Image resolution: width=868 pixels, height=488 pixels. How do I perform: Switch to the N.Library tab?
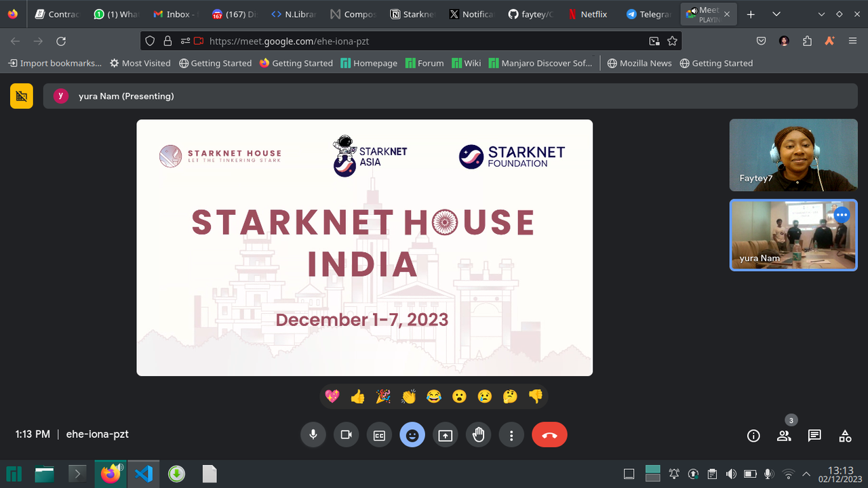pyautogui.click(x=293, y=14)
